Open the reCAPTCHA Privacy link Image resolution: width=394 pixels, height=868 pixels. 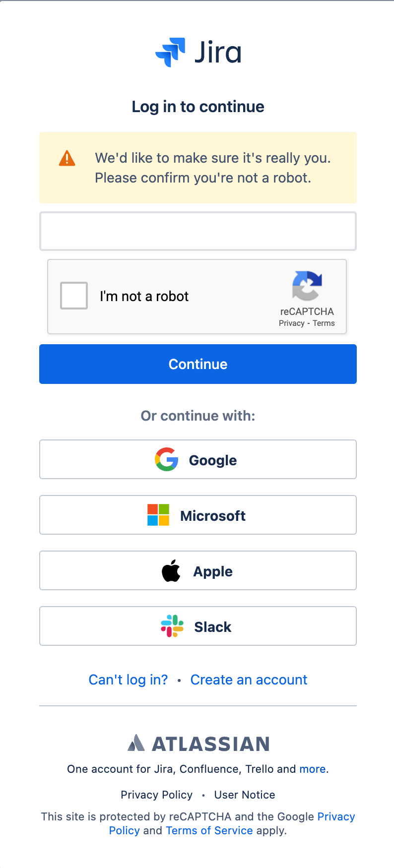click(291, 323)
